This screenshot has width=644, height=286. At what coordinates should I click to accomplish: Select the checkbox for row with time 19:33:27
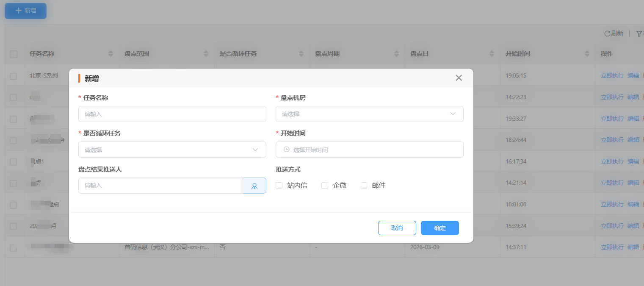click(14, 119)
